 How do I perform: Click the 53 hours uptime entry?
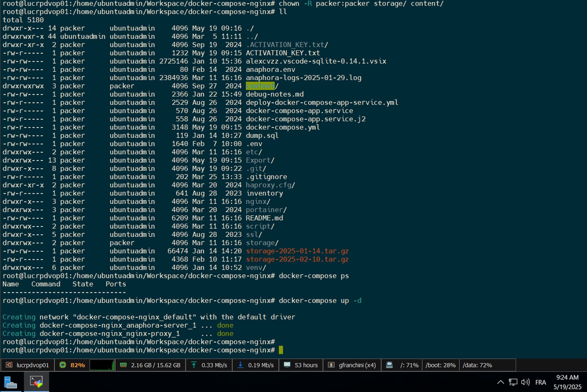pos(306,365)
